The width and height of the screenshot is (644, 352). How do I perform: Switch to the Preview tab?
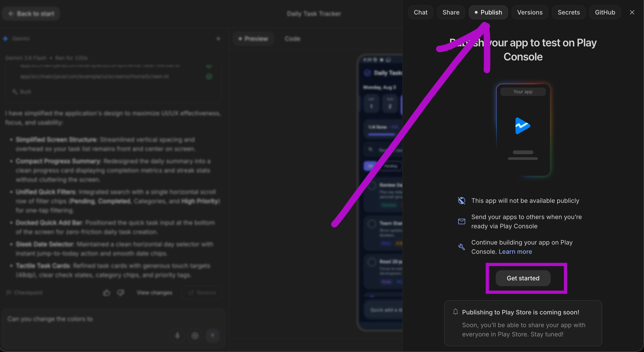(x=253, y=39)
